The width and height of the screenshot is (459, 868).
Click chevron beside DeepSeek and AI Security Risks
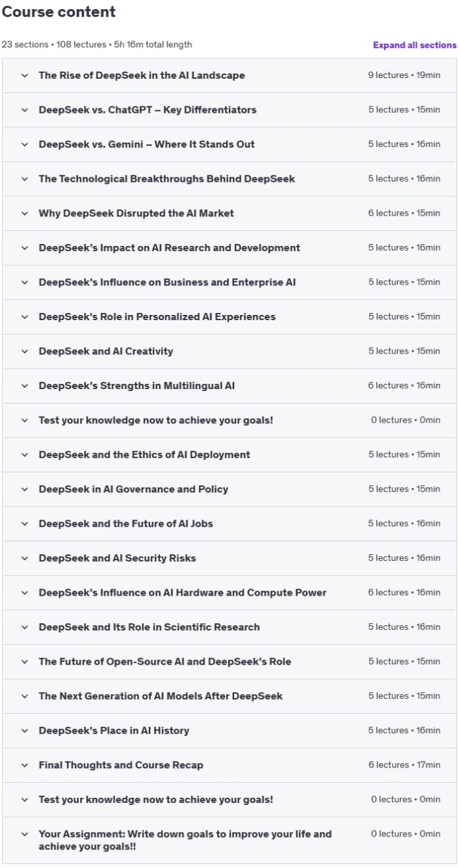coord(25,558)
